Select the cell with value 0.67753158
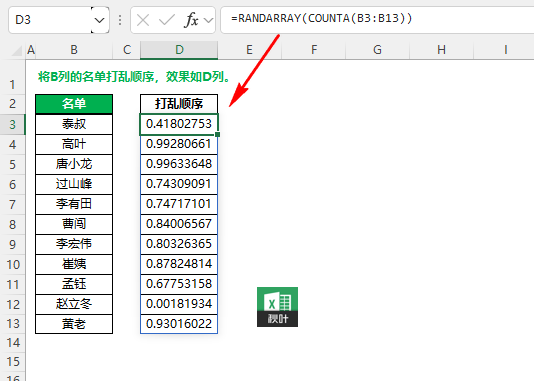Viewport: 534px width, 381px height. (179, 284)
